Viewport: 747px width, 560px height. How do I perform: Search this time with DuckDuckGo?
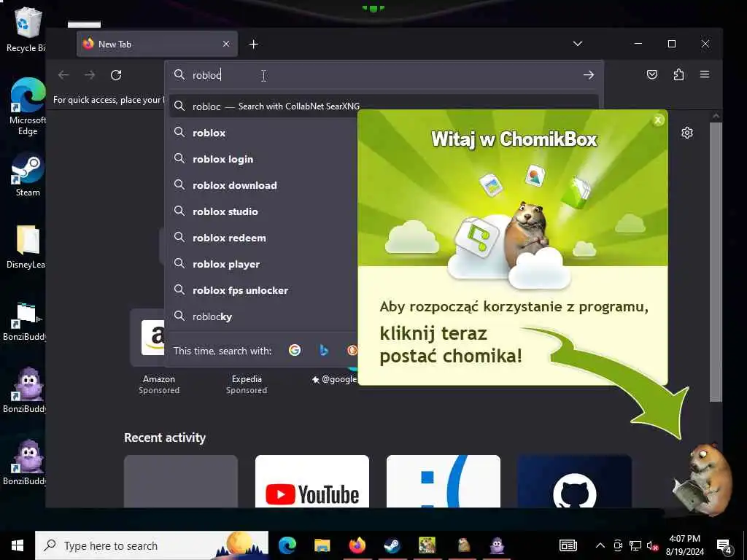352,351
